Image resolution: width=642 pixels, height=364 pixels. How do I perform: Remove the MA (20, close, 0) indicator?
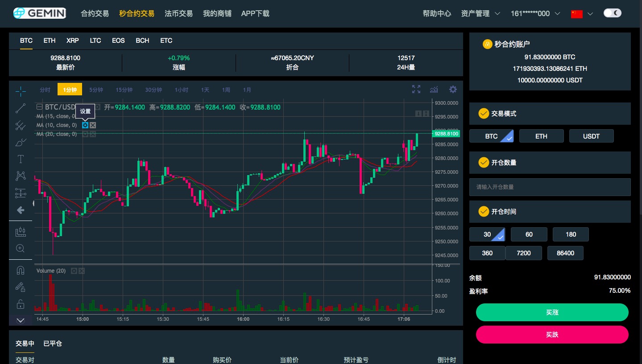click(93, 134)
